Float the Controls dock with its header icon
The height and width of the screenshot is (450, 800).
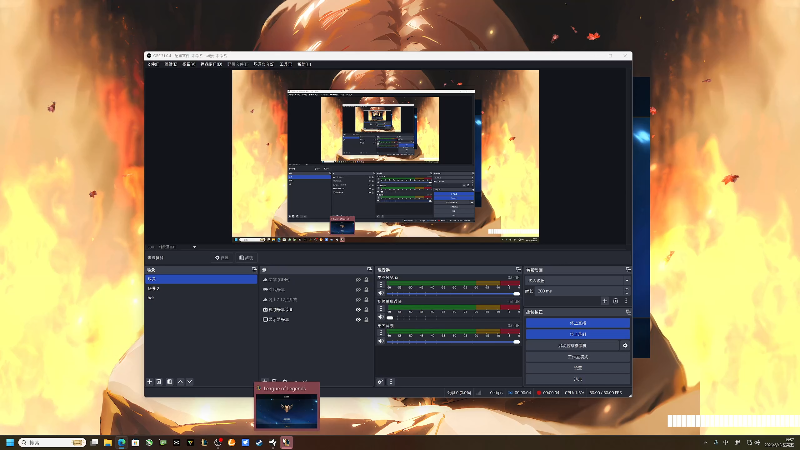click(x=628, y=312)
